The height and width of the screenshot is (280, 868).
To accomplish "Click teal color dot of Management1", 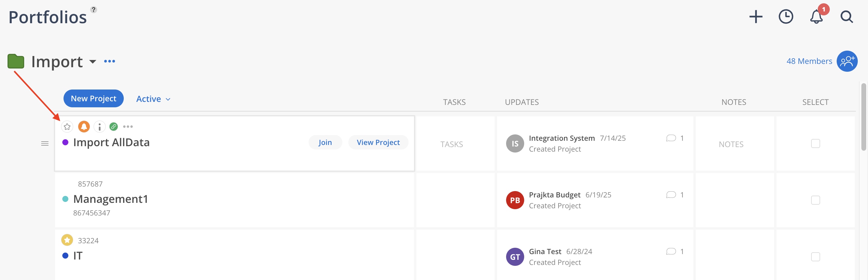I will [x=65, y=199].
